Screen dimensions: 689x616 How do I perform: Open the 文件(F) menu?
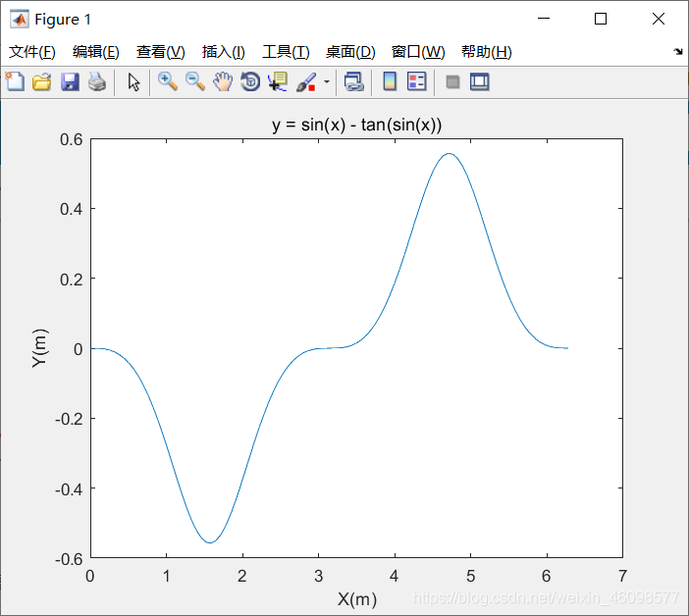[32, 52]
